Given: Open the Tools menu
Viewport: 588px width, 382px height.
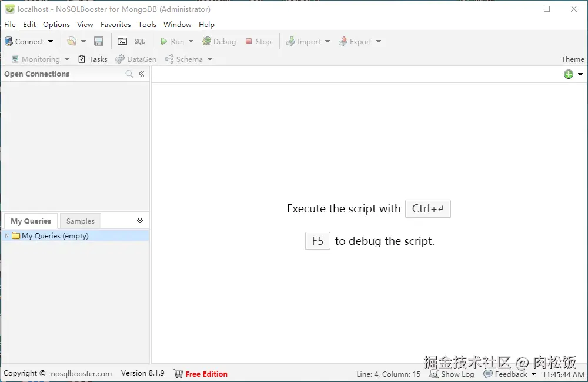Looking at the screenshot, I should (147, 25).
